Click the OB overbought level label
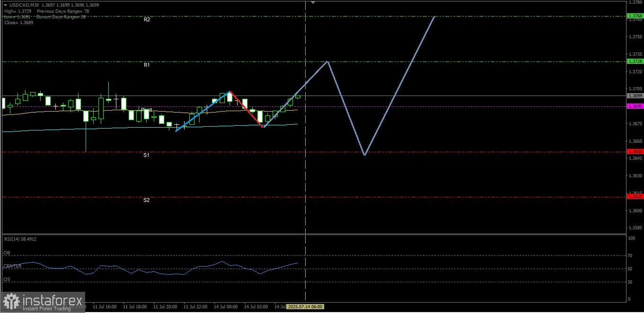 pos(6,253)
